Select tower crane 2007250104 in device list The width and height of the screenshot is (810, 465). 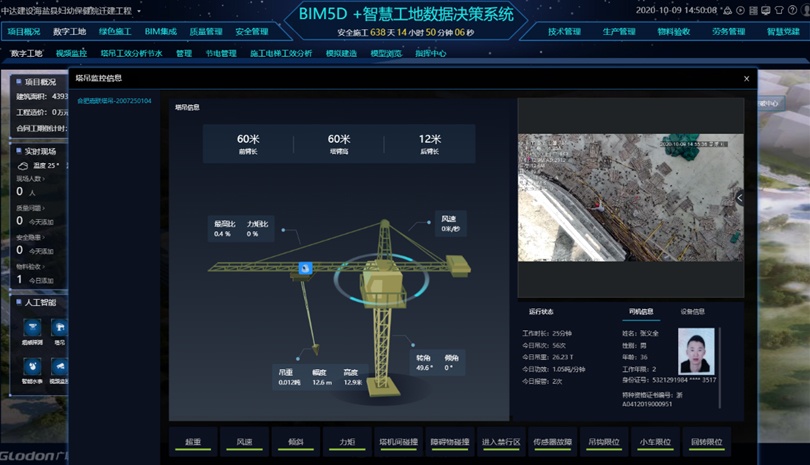(x=114, y=101)
